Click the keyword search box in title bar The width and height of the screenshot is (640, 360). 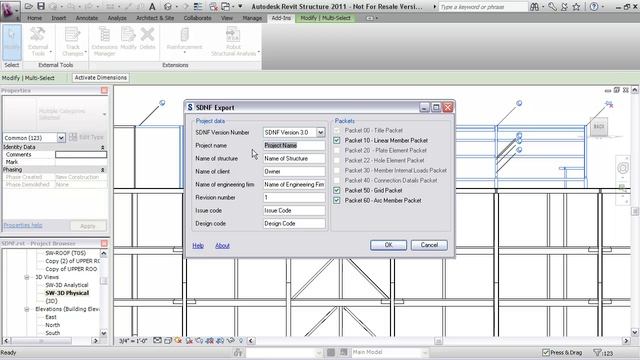point(483,7)
